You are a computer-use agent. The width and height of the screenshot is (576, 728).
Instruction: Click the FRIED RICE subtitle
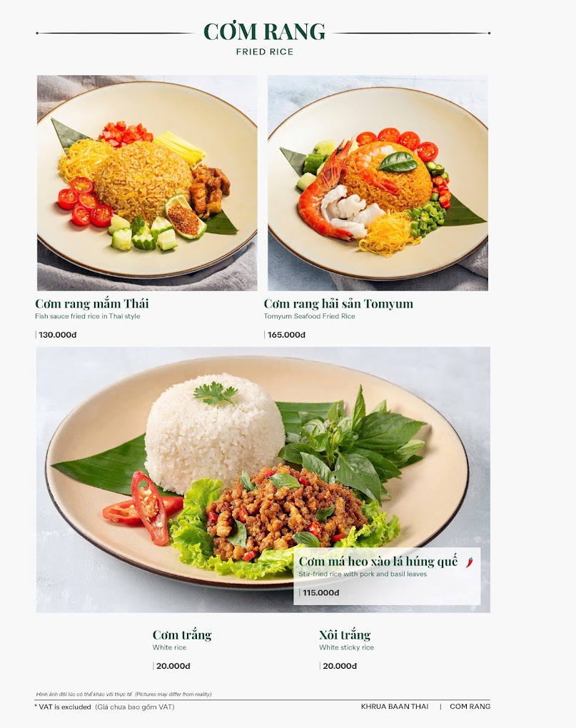[265, 52]
